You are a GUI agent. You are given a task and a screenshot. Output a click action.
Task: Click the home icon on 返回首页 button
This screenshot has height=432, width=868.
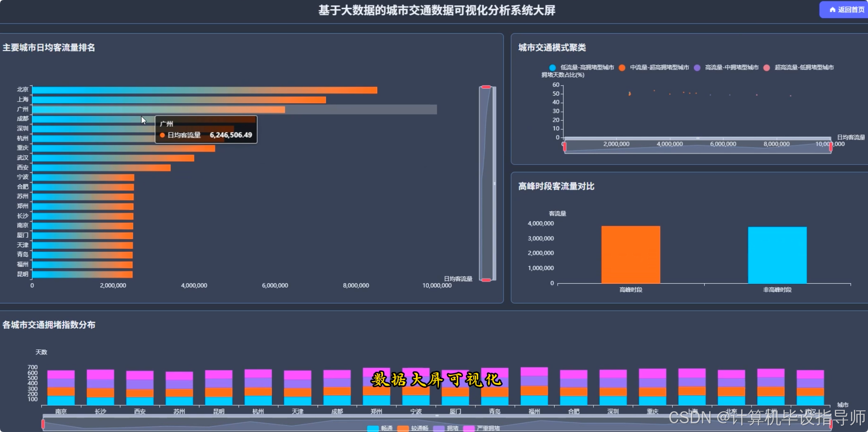832,9
